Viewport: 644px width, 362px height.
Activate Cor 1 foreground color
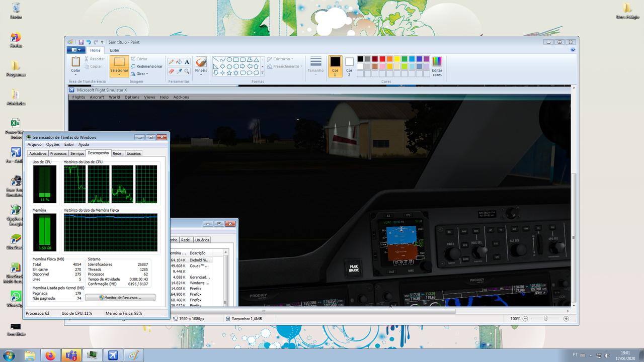tap(335, 66)
